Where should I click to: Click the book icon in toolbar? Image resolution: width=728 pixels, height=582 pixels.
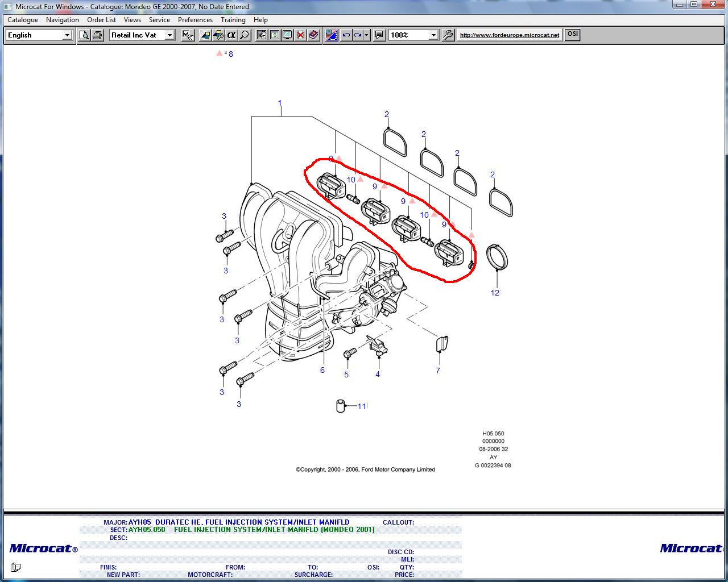[313, 35]
